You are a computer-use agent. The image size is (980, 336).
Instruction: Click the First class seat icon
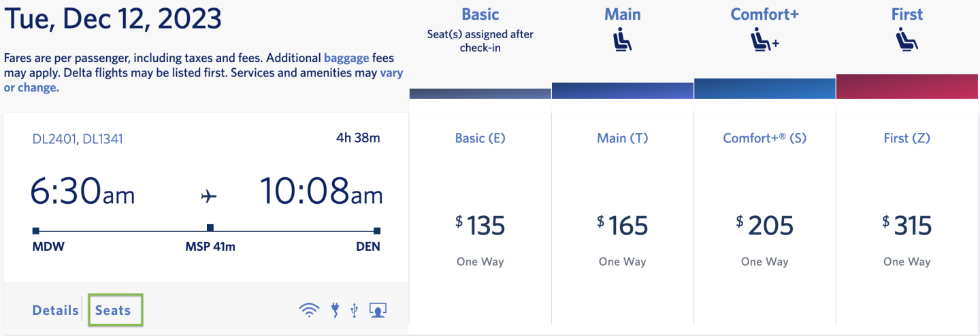907,42
